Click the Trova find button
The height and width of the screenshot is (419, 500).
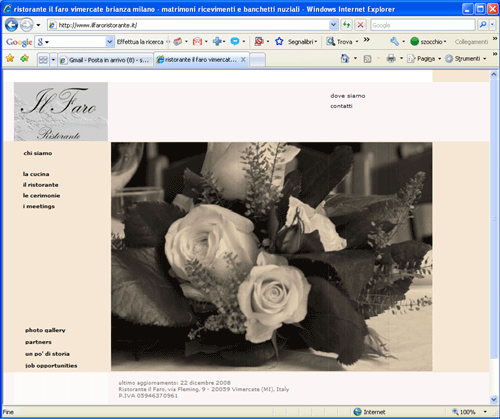(x=342, y=42)
